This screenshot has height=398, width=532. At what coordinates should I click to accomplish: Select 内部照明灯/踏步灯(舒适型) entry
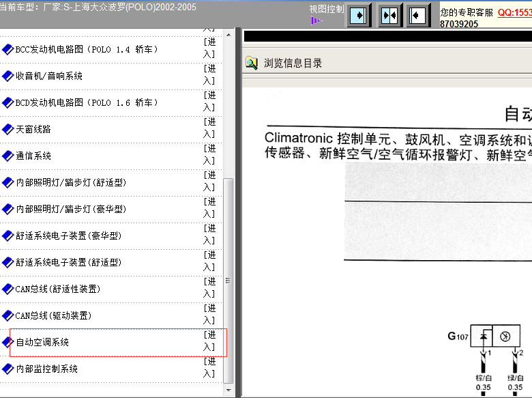(71, 183)
